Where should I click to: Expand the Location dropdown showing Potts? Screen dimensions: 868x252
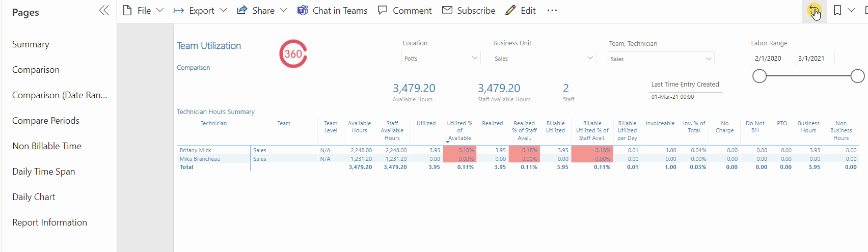[441, 59]
